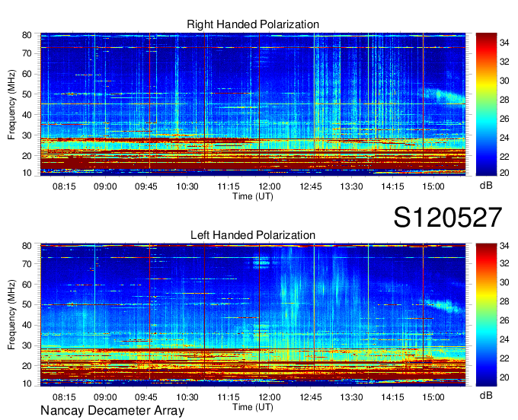Viewport: 518px width, 420px height.
Task: Click the dB label under the upper colorbar
Action: 486,186
